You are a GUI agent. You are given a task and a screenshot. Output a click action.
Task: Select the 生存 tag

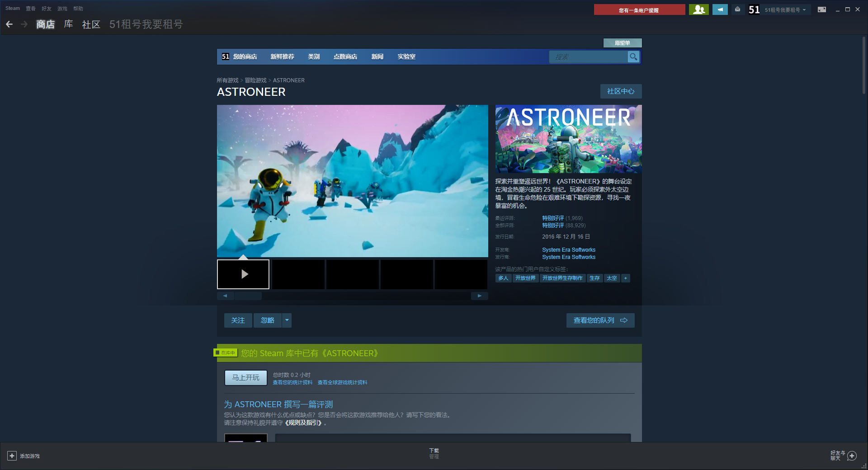[x=594, y=278]
